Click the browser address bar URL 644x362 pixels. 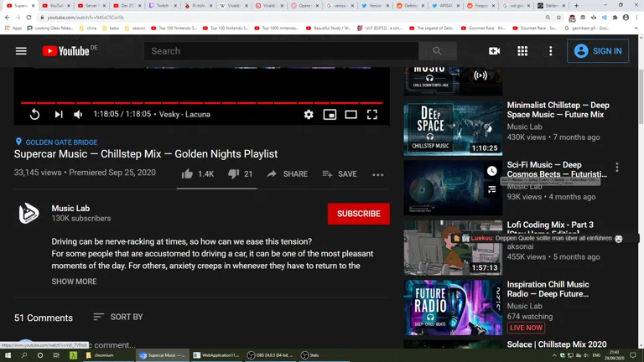click(86, 18)
